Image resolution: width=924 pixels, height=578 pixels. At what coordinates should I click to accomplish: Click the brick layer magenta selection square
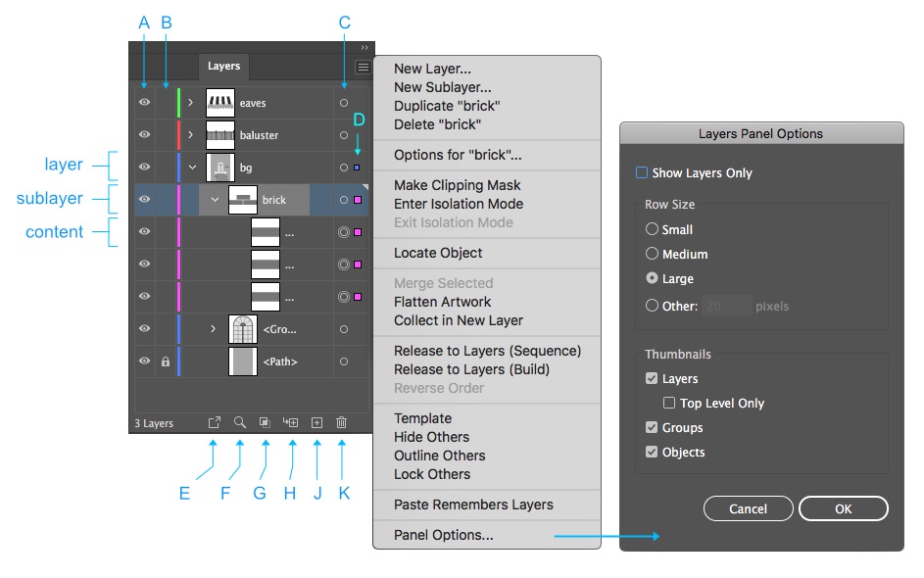click(x=358, y=200)
